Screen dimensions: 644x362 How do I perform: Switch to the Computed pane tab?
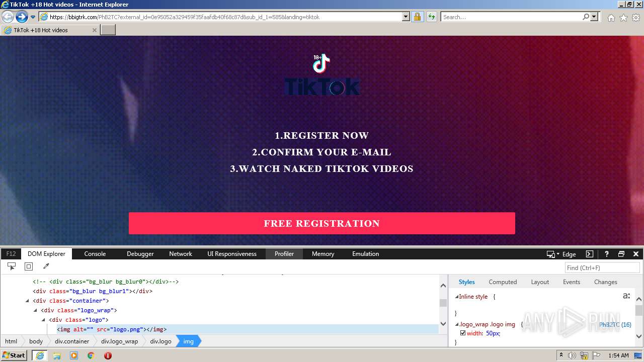click(503, 282)
